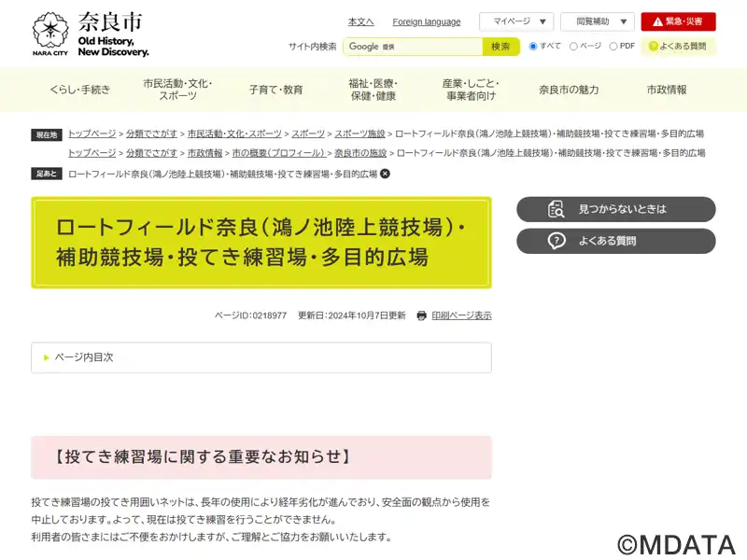747x560 pixels.
Task: Click the 足あと history page title text
Action: [223, 175]
